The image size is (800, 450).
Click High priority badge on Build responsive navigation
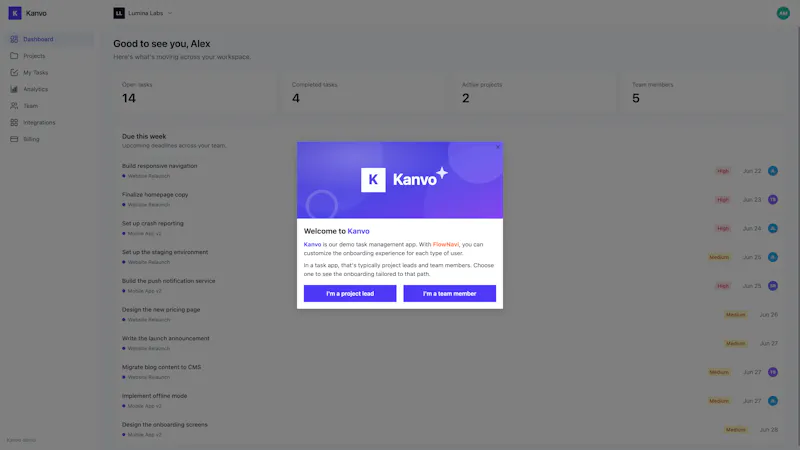click(x=722, y=171)
